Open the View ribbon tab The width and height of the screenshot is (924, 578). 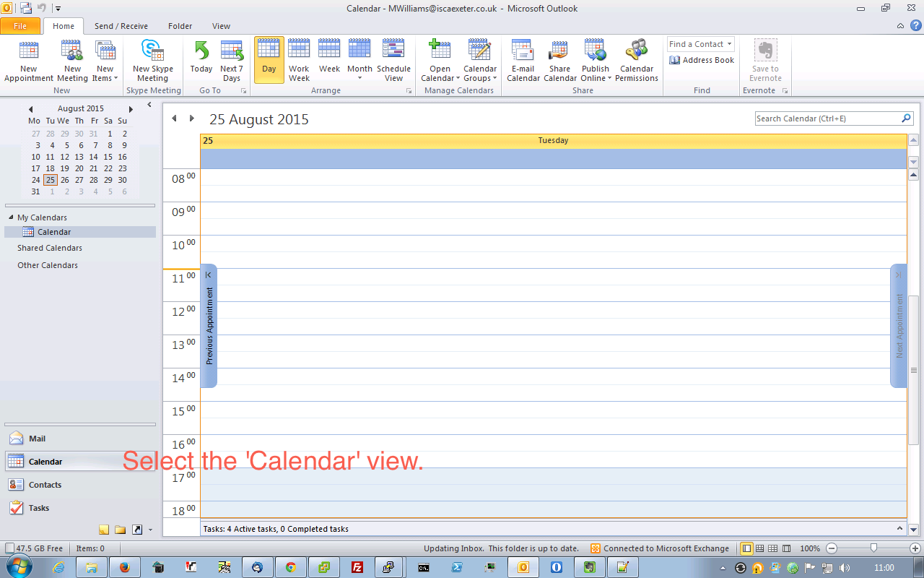[x=222, y=26]
